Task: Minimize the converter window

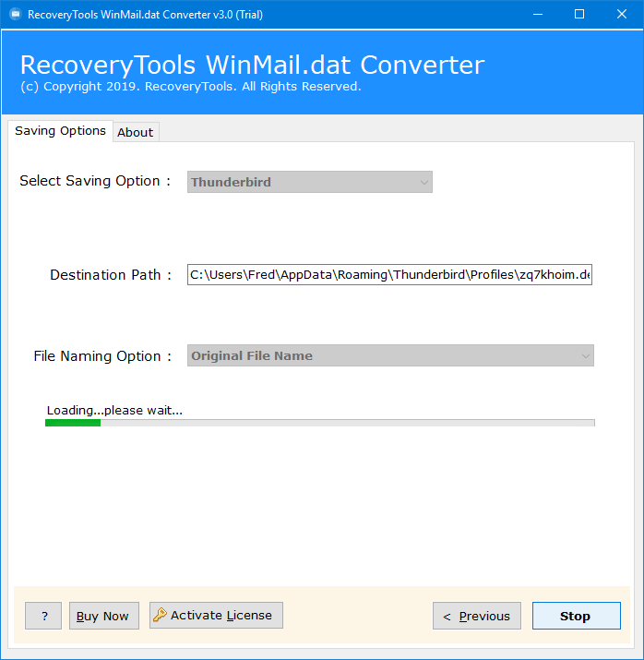Action: 538,15
